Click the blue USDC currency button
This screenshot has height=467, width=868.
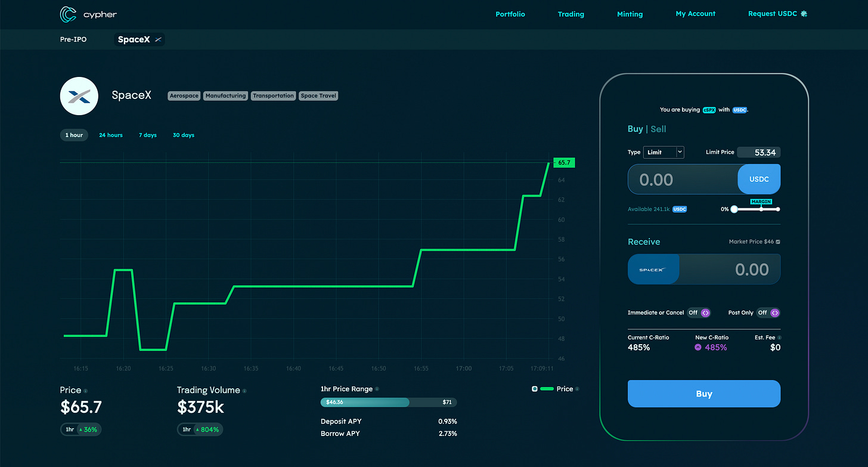pos(759,180)
